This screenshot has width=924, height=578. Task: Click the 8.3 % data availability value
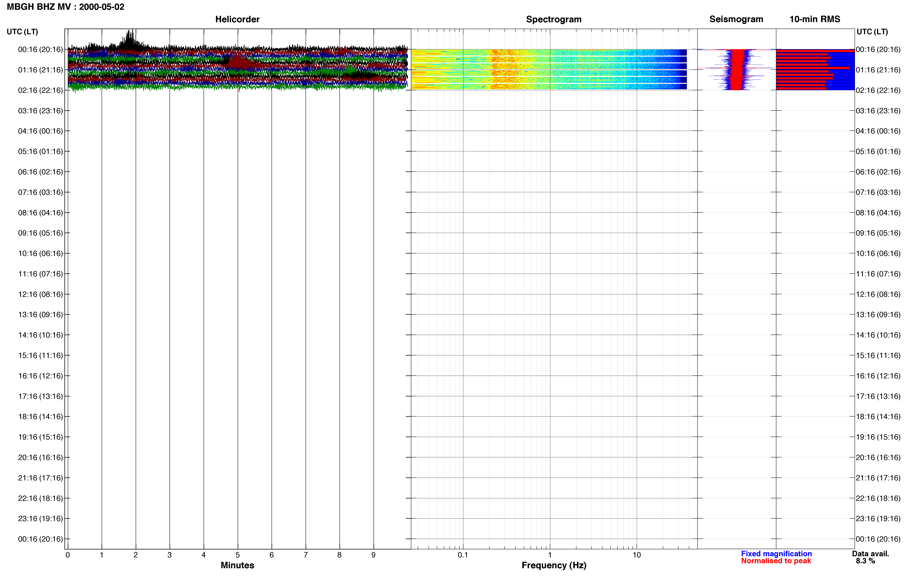point(865,561)
